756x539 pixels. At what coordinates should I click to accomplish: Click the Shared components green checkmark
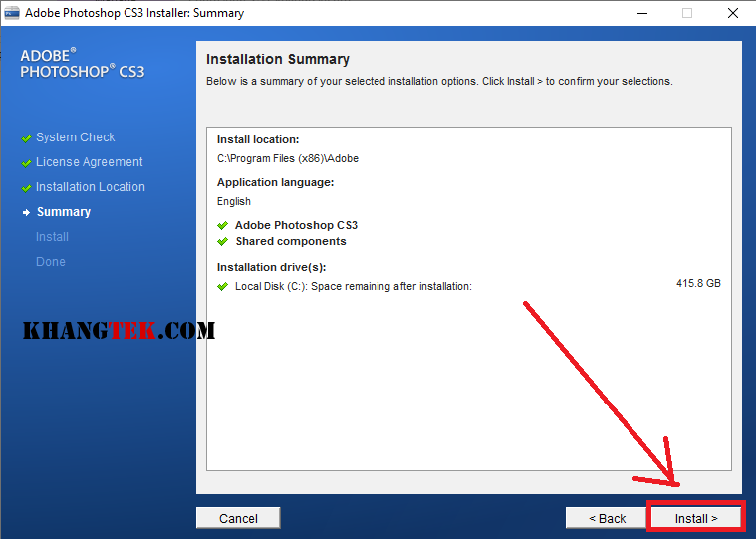223,242
